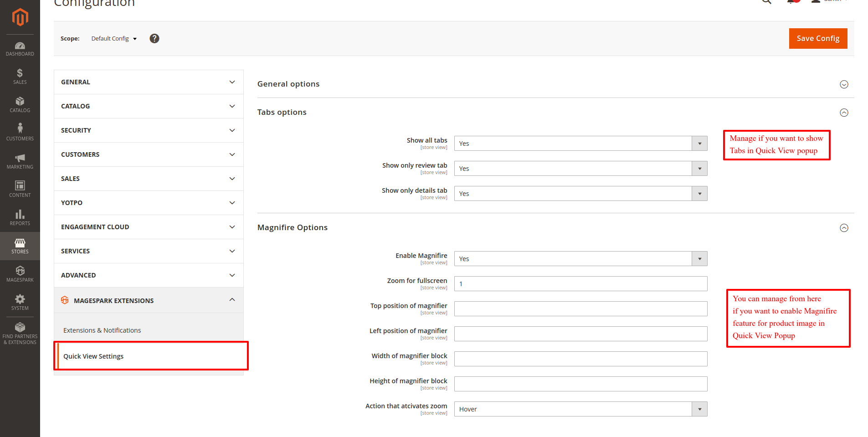The image size is (868, 437).
Task: Expand the ENGAGEMENT CLOUD config tab
Action: [x=149, y=227]
